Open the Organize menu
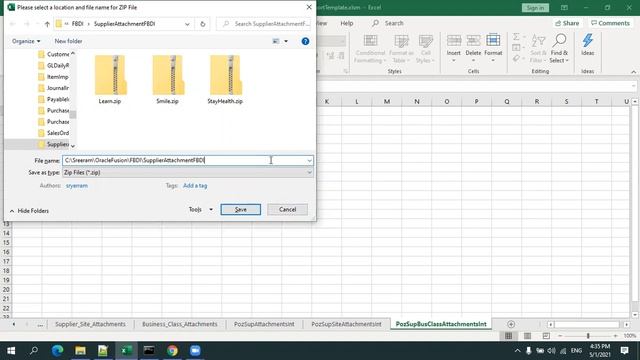This screenshot has height=360, width=640. point(26,41)
